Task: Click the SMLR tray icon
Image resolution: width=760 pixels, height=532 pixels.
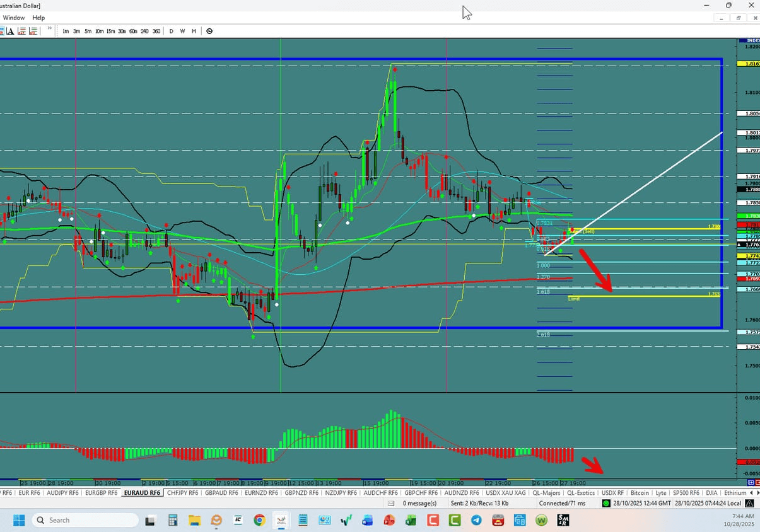Action: [563, 520]
